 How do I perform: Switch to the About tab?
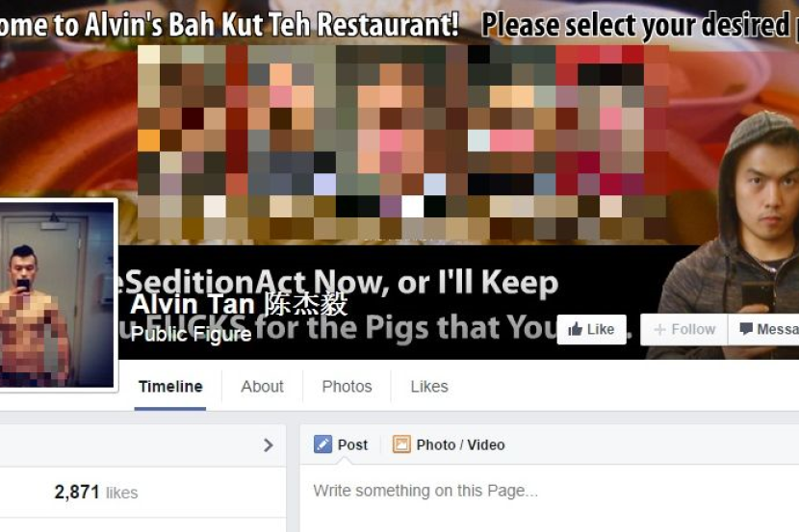pyautogui.click(x=262, y=387)
